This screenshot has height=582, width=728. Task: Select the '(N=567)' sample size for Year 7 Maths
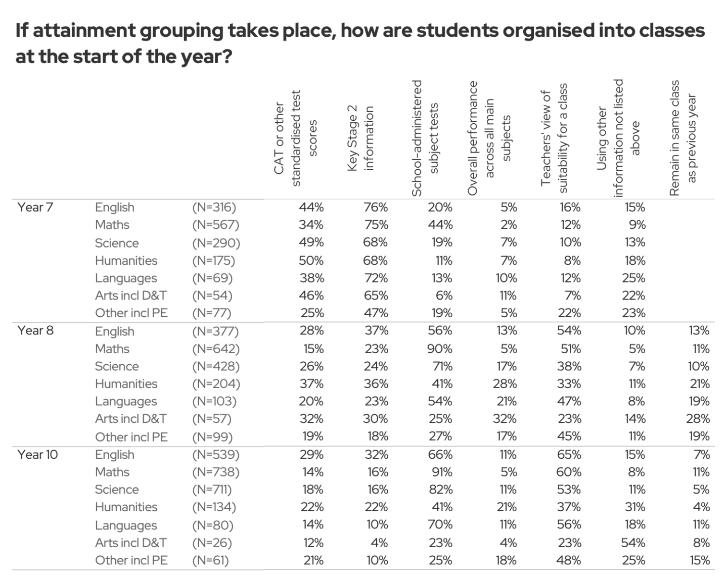[215, 225]
